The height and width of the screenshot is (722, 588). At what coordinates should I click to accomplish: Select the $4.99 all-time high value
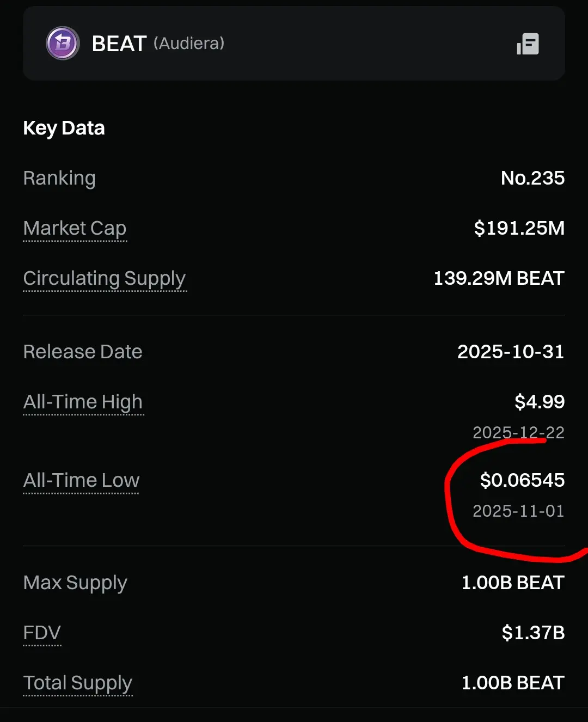(x=540, y=402)
